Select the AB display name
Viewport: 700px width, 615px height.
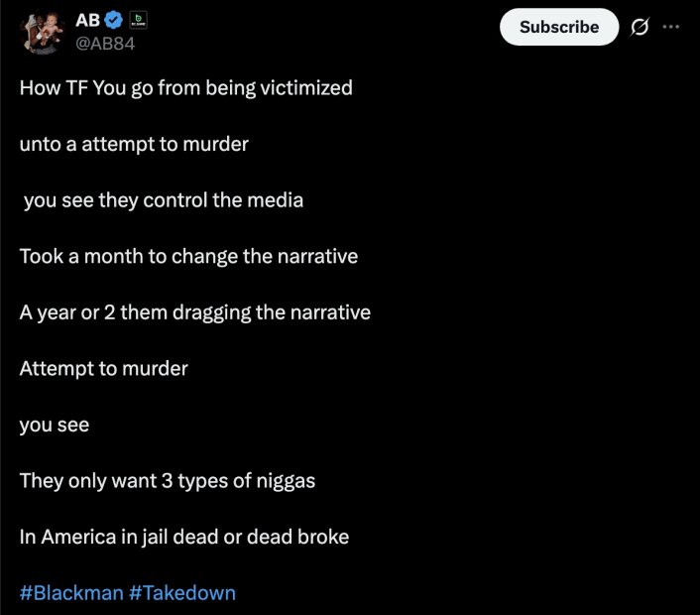pos(87,20)
